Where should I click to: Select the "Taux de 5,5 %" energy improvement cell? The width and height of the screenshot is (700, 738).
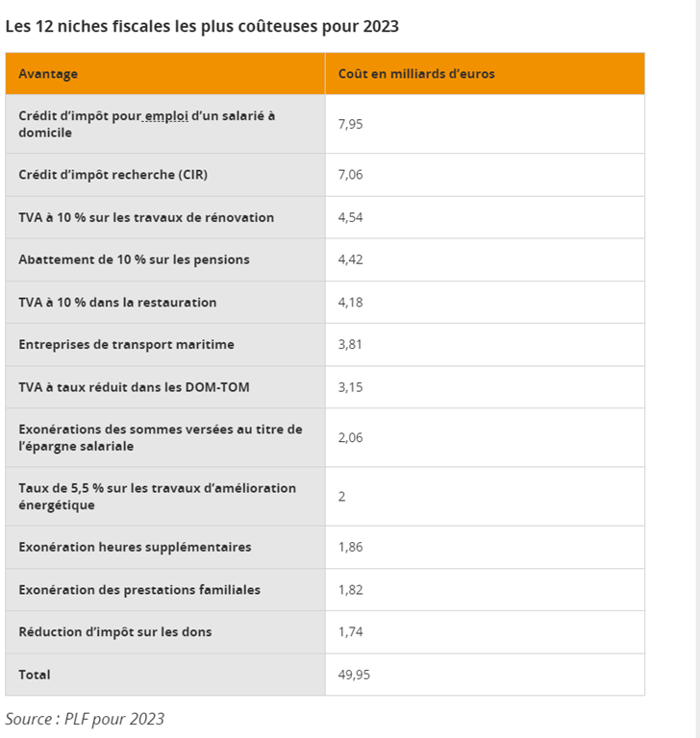click(157, 496)
